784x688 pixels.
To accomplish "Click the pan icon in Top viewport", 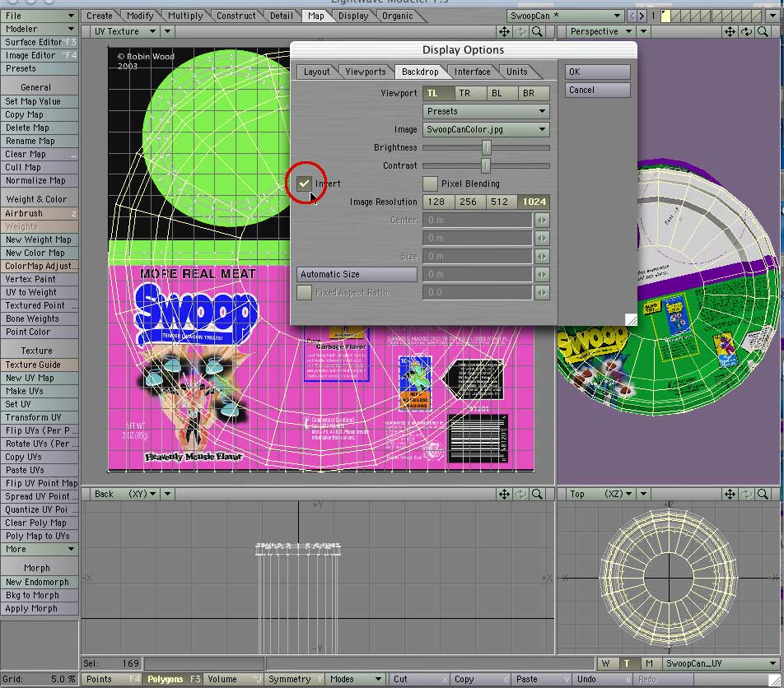I will pyautogui.click(x=730, y=494).
